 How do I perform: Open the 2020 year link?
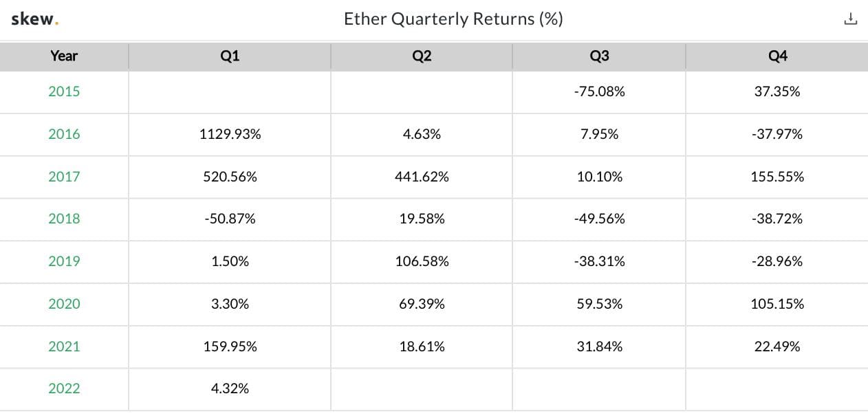click(64, 304)
